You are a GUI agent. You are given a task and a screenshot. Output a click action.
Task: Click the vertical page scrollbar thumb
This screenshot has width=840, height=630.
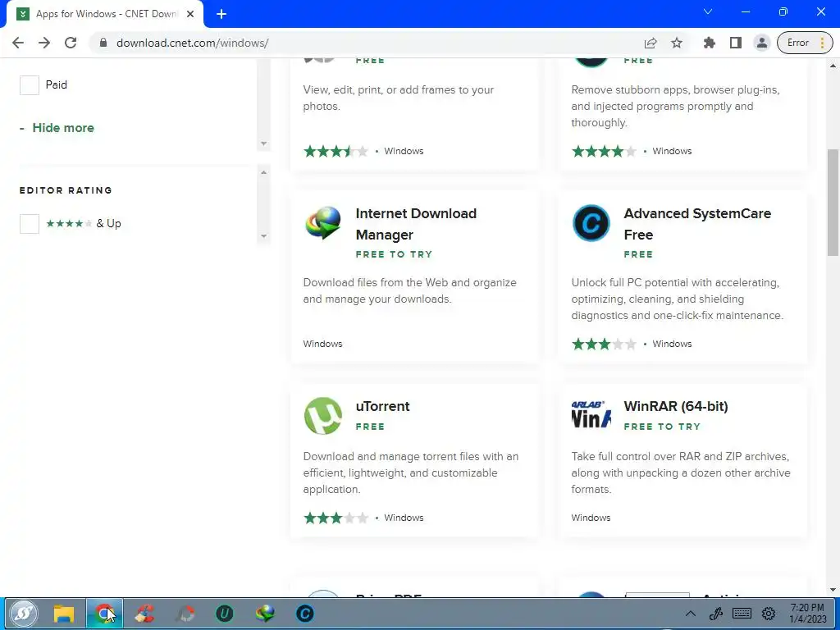833,203
